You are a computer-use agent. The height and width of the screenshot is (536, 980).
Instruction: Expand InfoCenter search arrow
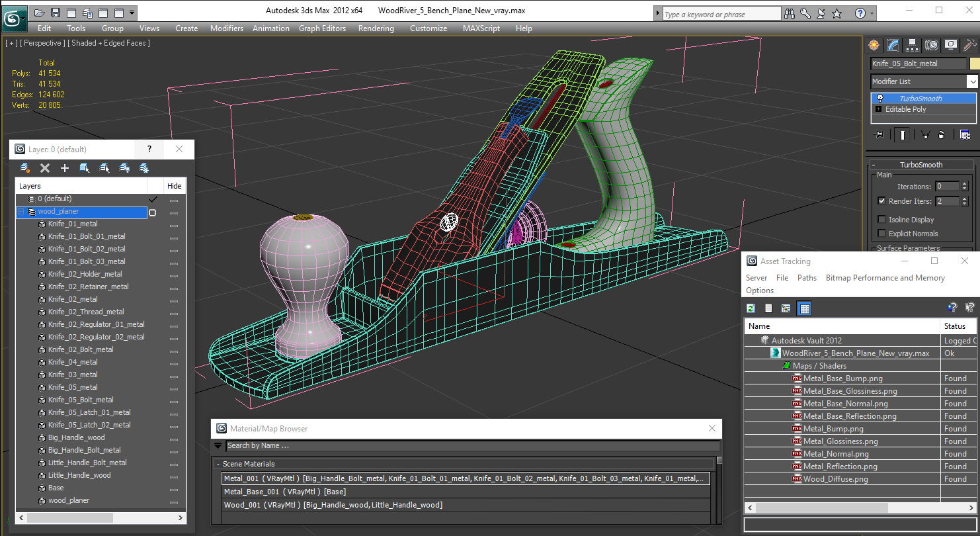(658, 13)
